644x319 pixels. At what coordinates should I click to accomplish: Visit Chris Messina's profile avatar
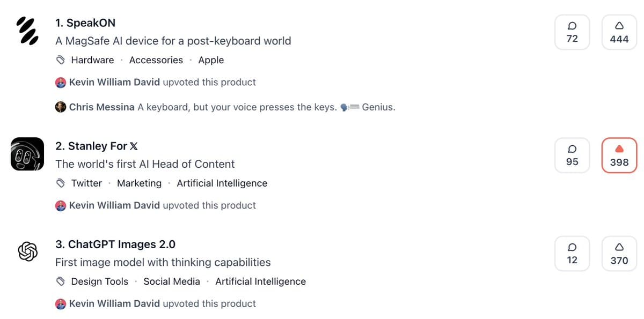coord(61,107)
